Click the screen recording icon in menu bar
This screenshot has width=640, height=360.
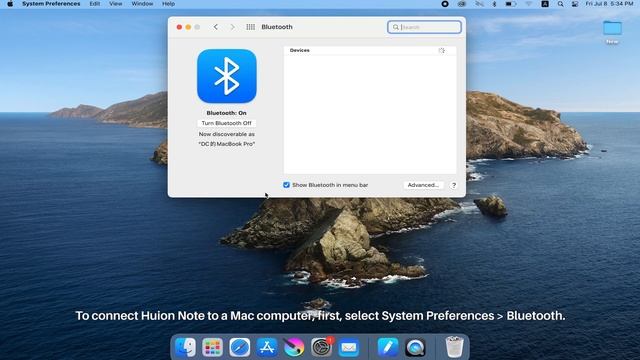(x=445, y=4)
